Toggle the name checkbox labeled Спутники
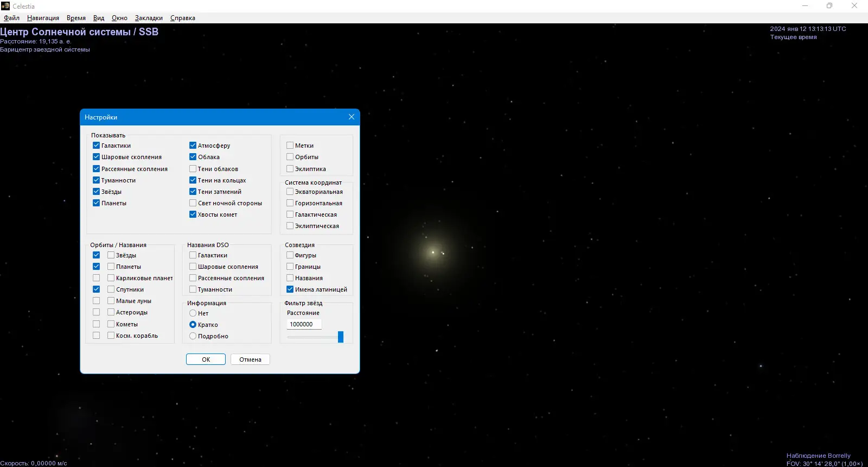The height and width of the screenshot is (467, 868). click(111, 289)
